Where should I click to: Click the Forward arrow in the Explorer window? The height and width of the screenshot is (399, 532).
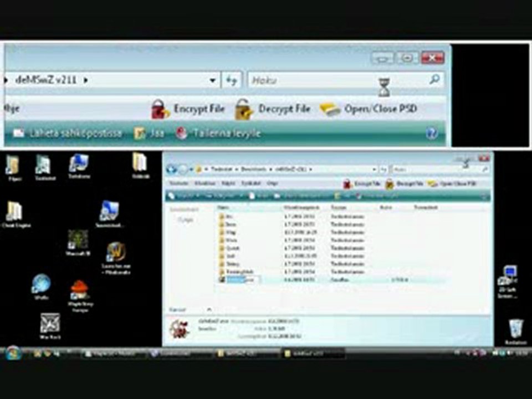[182, 169]
